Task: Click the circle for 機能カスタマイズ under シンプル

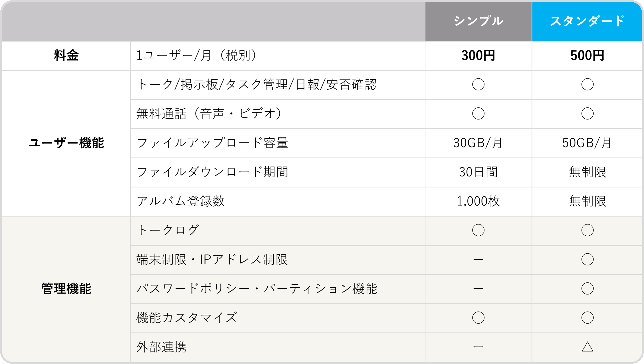Action: coord(478,318)
